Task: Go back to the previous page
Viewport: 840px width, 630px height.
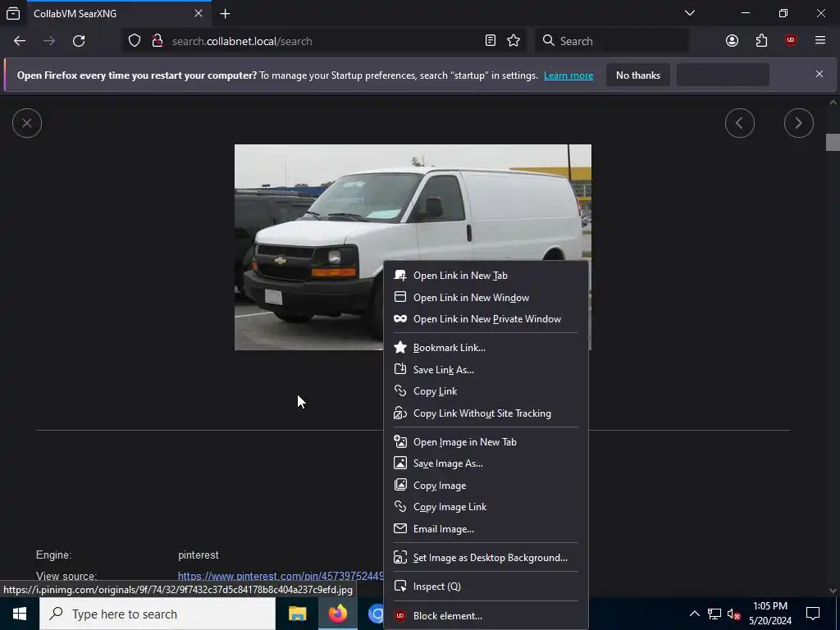Action: [x=20, y=41]
